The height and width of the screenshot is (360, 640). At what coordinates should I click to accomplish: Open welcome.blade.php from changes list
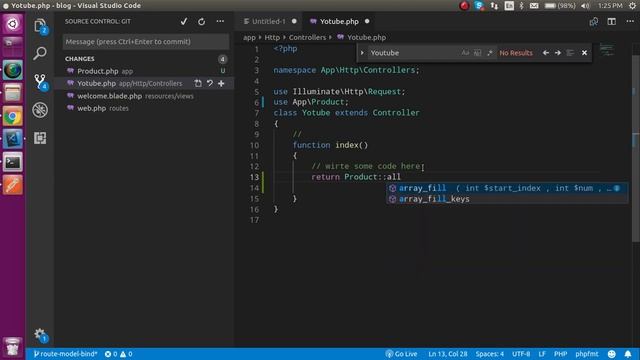click(x=143, y=96)
